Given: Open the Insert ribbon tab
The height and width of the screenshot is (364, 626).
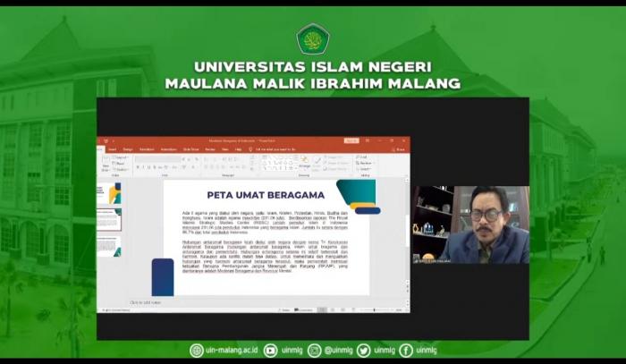Looking at the screenshot, I should tap(113, 149).
